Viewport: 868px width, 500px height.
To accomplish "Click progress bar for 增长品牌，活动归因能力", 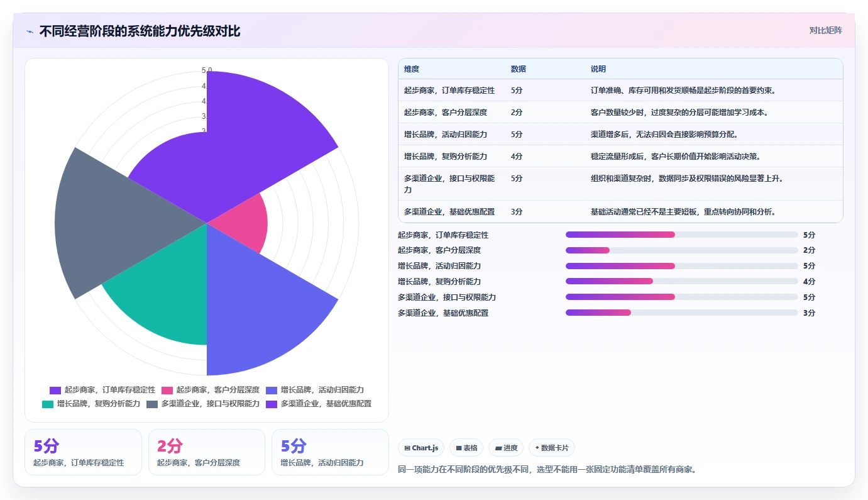I will coord(682,266).
